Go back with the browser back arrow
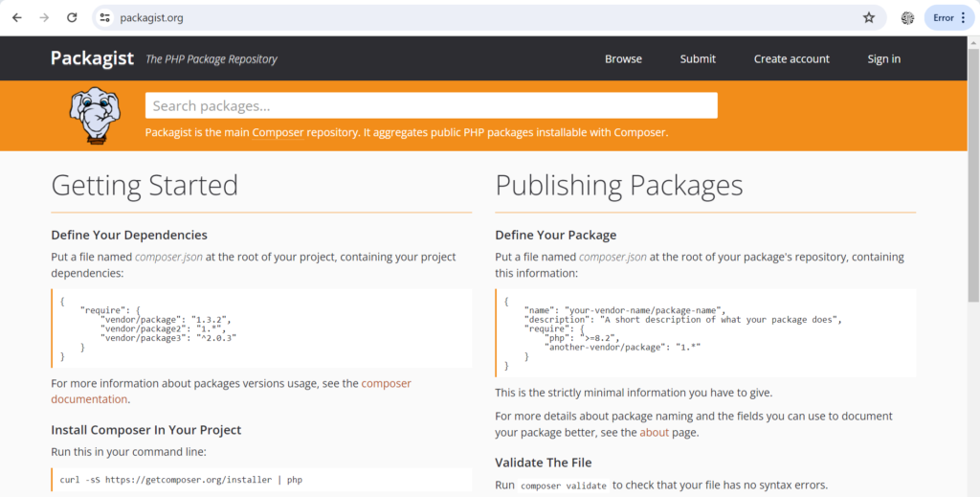This screenshot has width=980, height=497. (x=17, y=17)
